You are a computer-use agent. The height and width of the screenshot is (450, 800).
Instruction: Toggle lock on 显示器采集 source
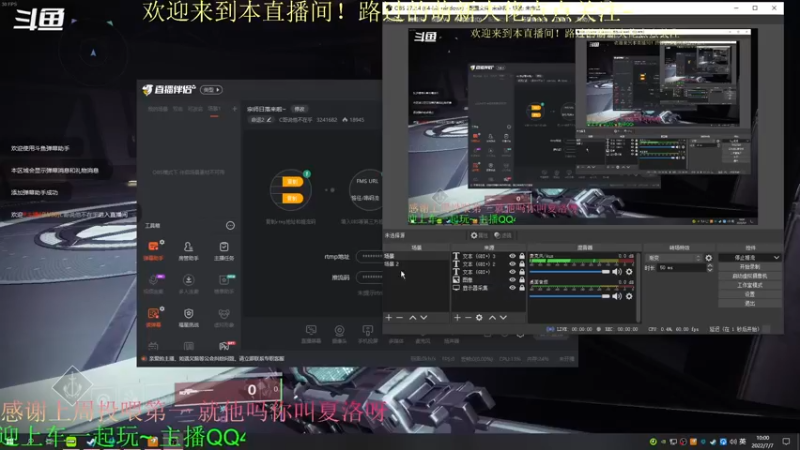[x=522, y=288]
